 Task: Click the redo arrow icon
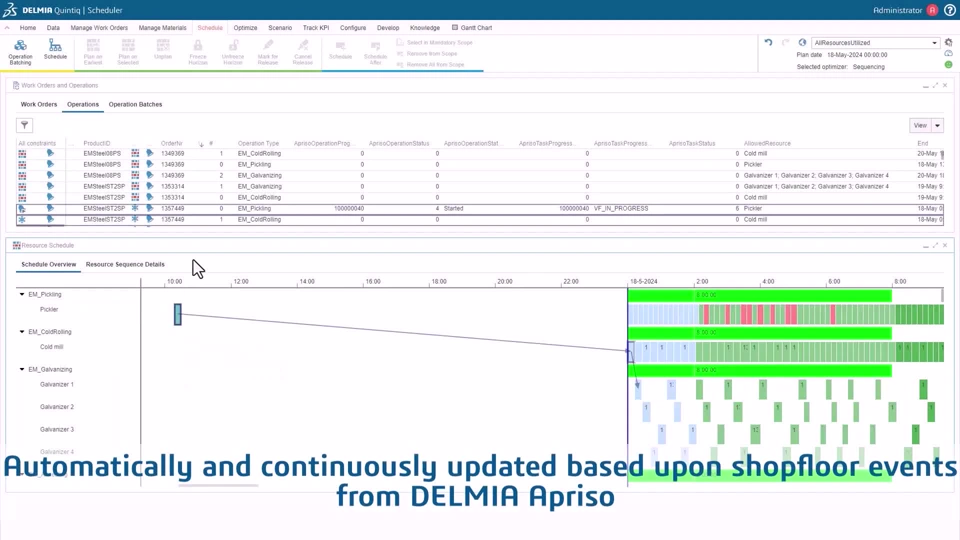[785, 42]
